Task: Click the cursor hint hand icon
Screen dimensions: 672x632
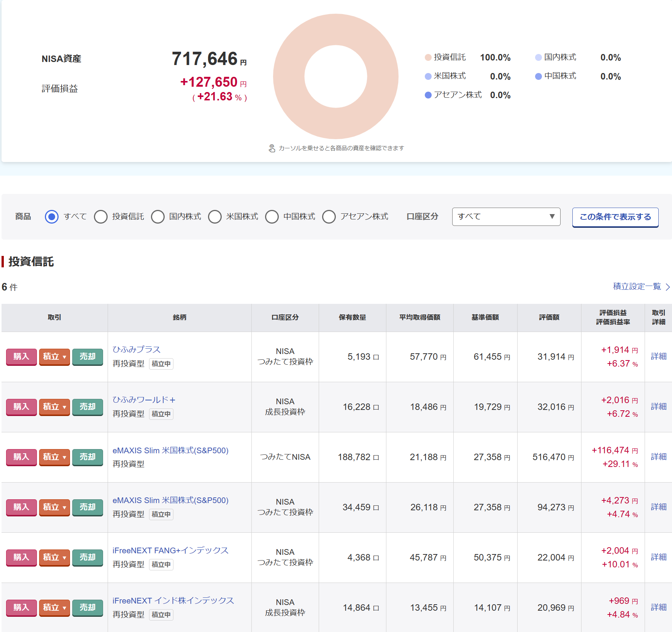Action: (272, 148)
